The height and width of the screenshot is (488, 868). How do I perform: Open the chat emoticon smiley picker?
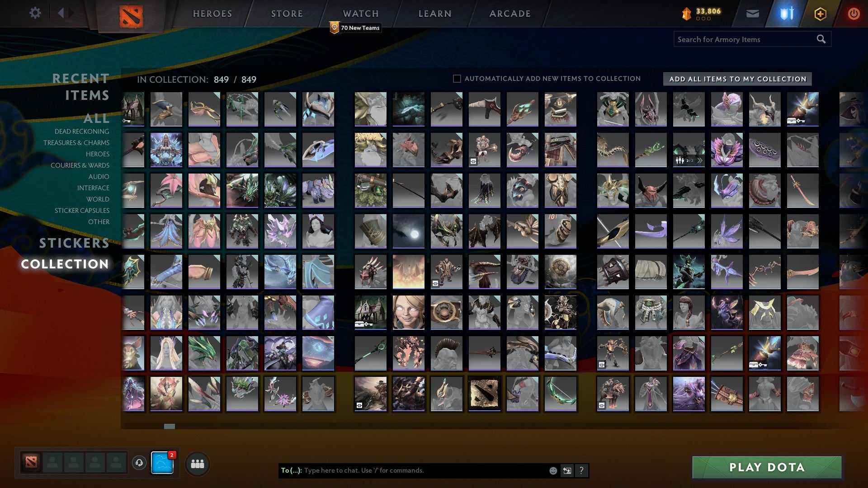(x=553, y=471)
